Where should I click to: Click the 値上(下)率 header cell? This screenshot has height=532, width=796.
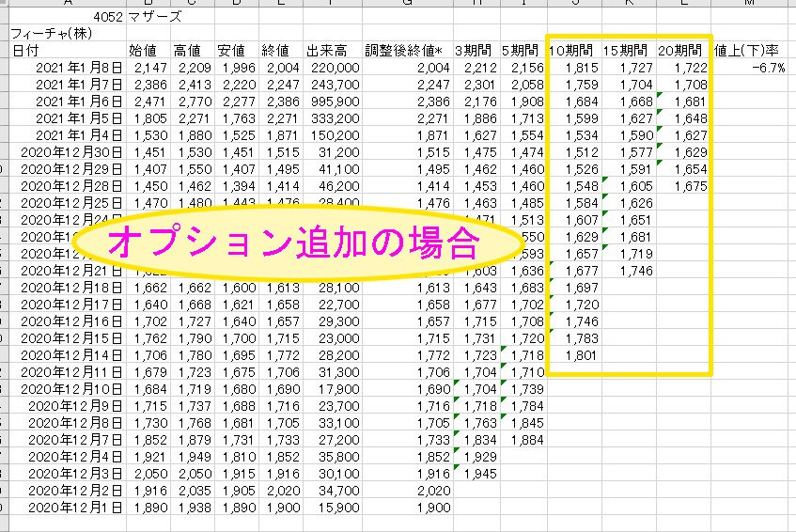coord(749,50)
